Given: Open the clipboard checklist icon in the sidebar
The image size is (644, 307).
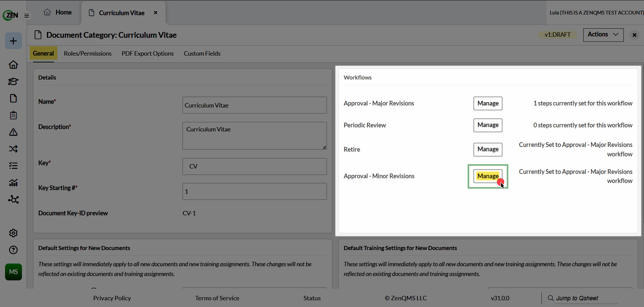Looking at the screenshot, I should tap(13, 115).
